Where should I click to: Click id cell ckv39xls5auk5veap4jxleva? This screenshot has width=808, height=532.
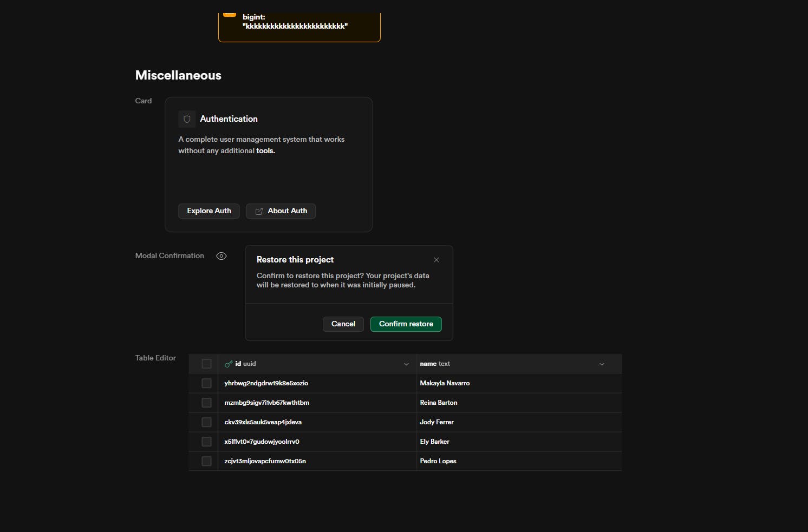point(317,422)
